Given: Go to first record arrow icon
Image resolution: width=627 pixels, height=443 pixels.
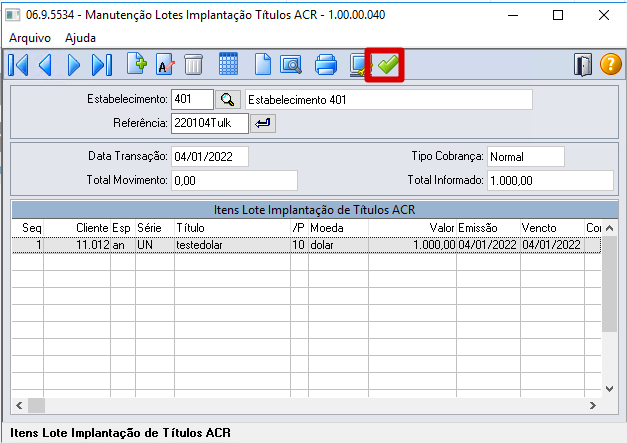Looking at the screenshot, I should click(x=18, y=65).
